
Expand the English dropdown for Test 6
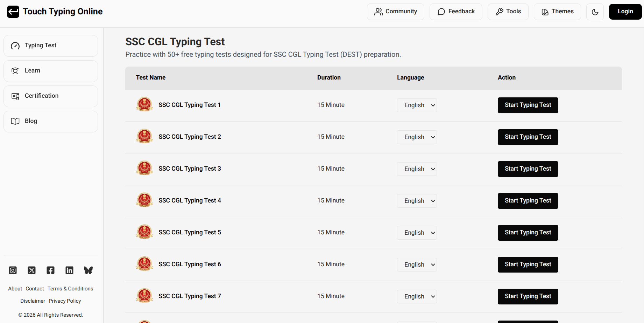(417, 264)
